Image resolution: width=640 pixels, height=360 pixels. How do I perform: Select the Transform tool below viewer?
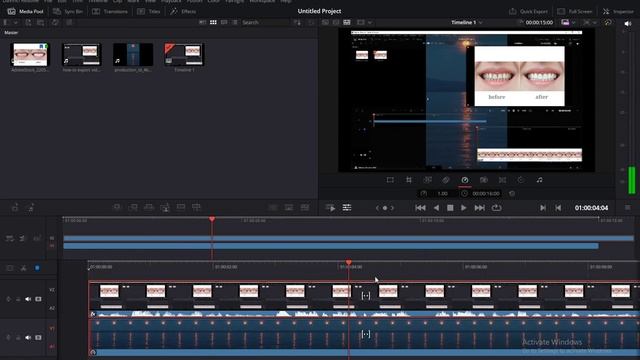(x=390, y=180)
